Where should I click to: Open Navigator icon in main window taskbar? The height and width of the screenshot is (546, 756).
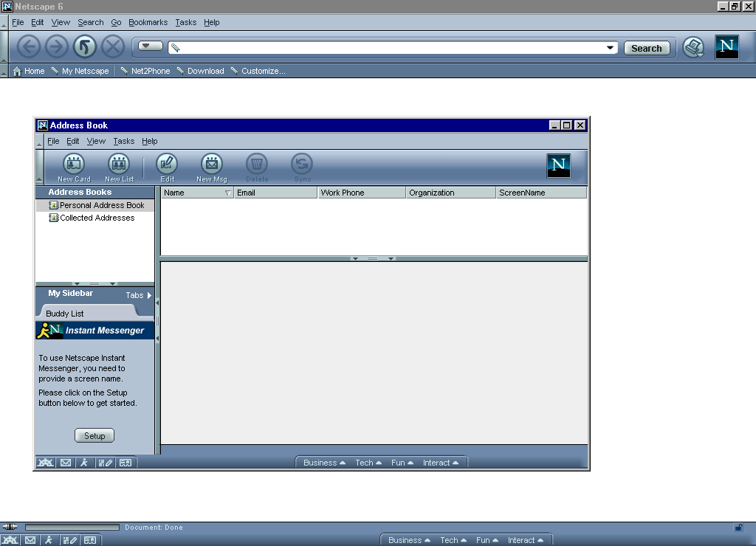pos(10,540)
